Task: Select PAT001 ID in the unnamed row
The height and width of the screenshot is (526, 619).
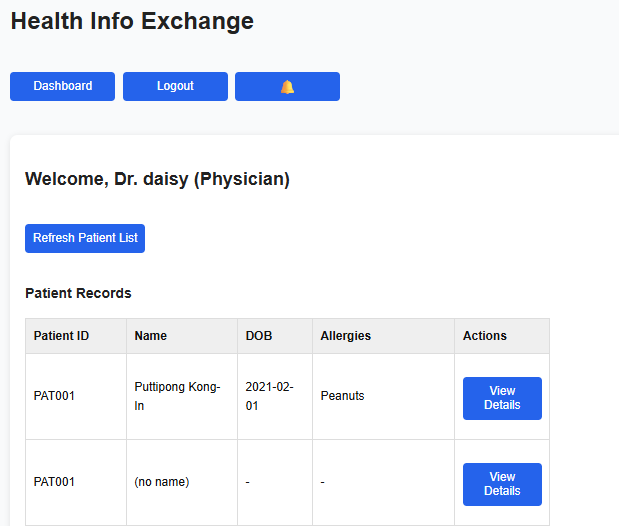Action: tap(54, 482)
